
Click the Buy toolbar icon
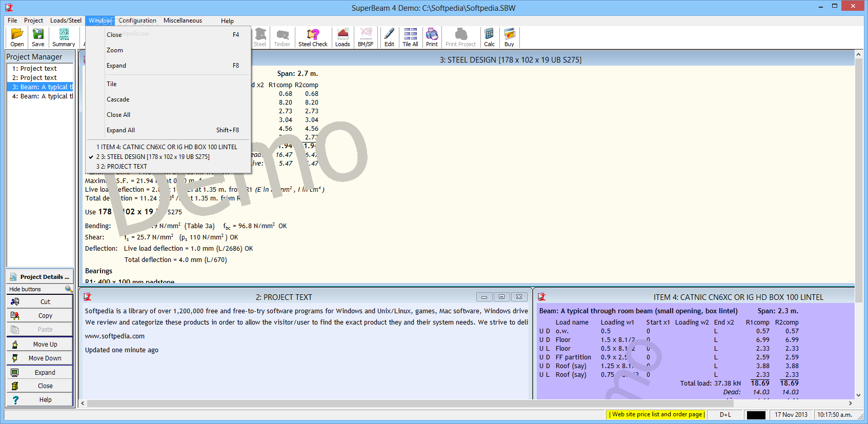[509, 37]
